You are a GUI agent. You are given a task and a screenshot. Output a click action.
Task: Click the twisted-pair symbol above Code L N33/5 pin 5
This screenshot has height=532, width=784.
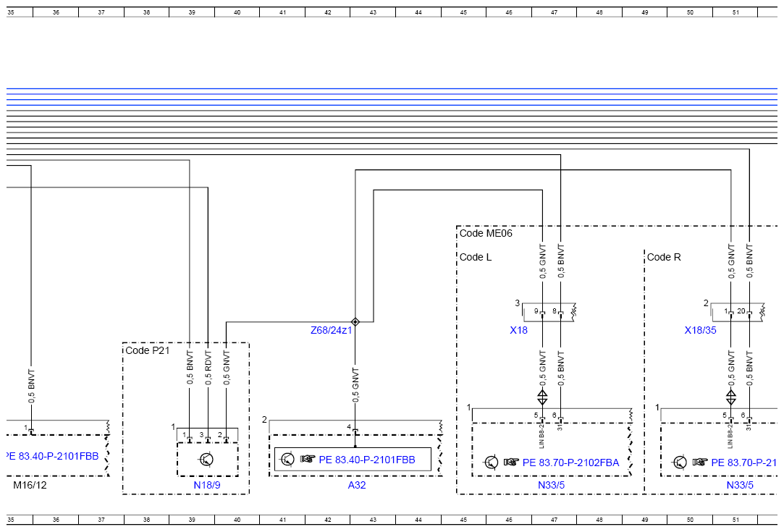pyautogui.click(x=542, y=397)
